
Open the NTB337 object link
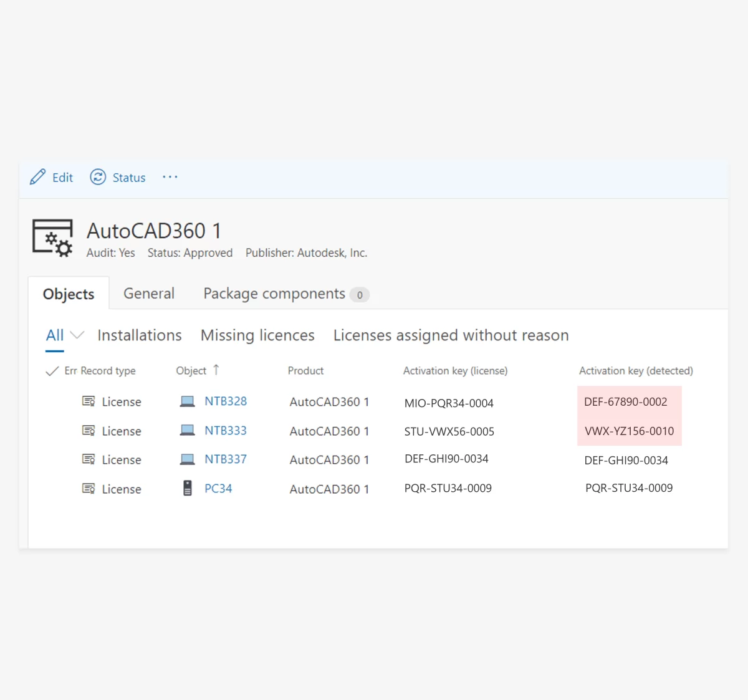coord(226,459)
